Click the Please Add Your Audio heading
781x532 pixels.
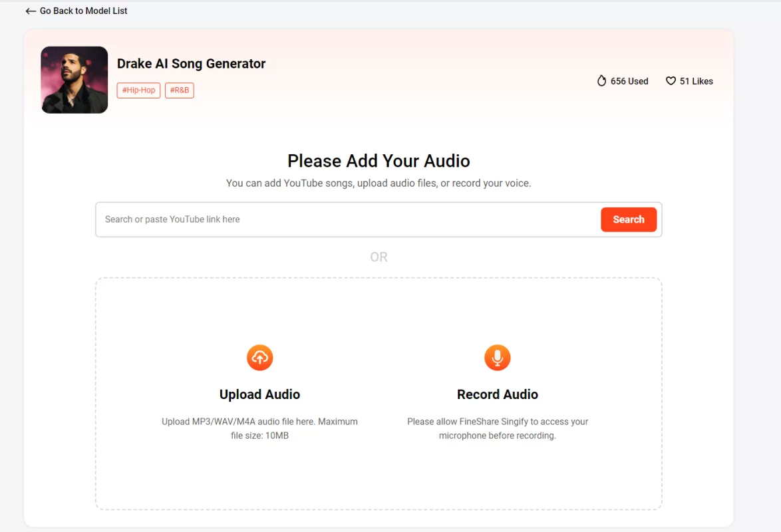(x=379, y=161)
